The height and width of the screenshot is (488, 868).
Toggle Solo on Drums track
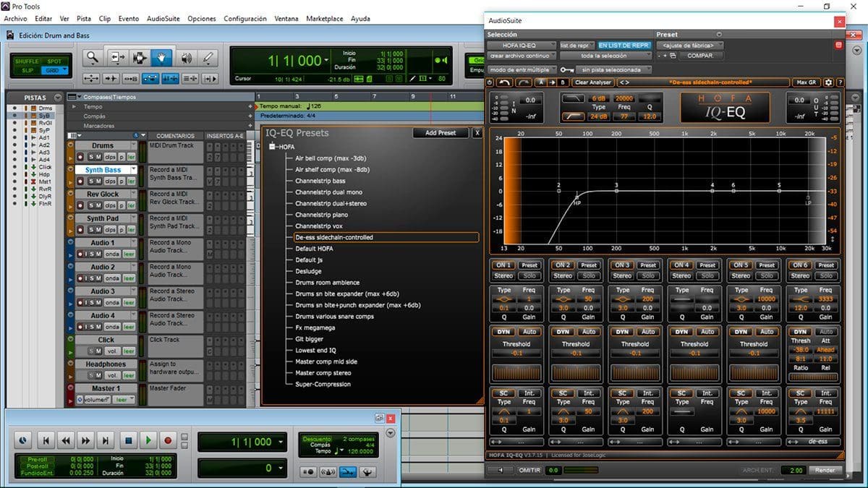(x=92, y=157)
